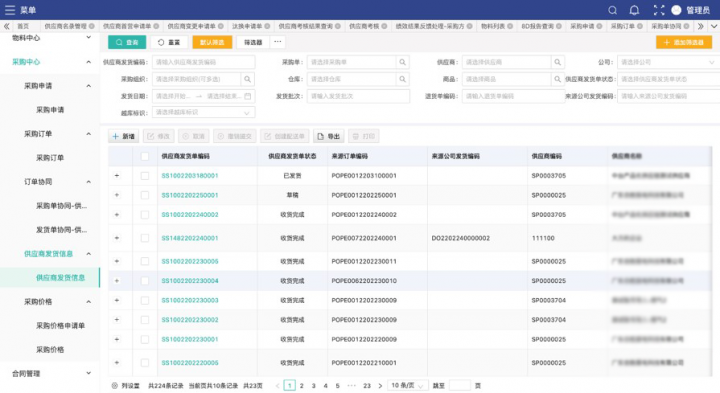Collapse the 订单协同 sidebar group

(x=88, y=182)
